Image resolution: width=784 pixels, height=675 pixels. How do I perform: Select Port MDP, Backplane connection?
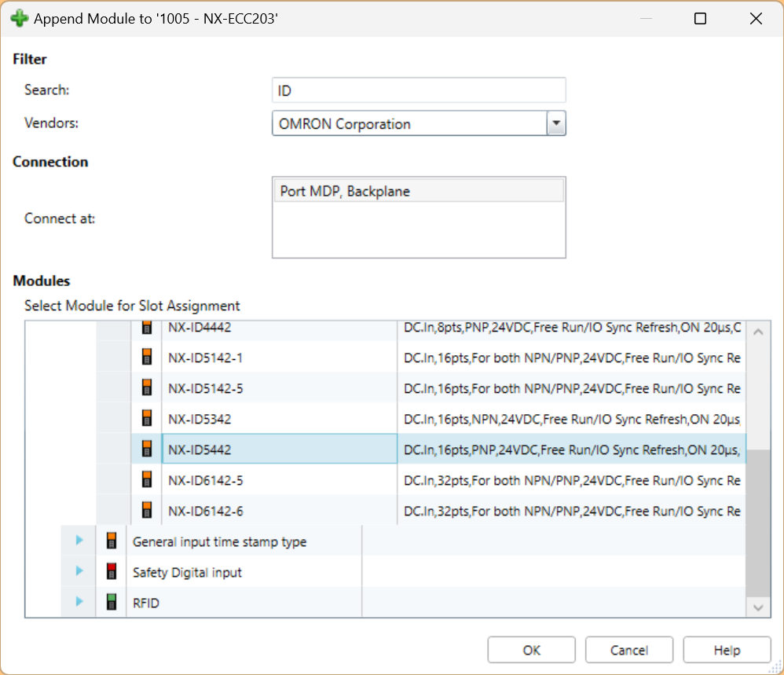419,191
